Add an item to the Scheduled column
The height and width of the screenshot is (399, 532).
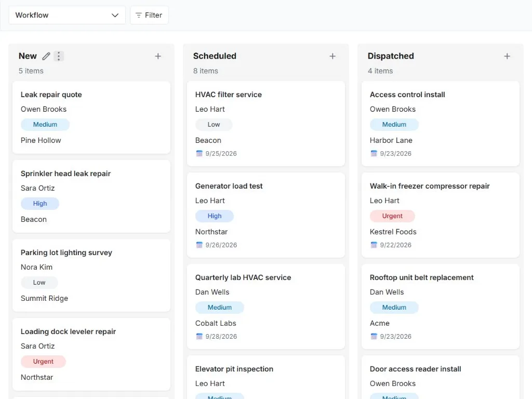(332, 56)
